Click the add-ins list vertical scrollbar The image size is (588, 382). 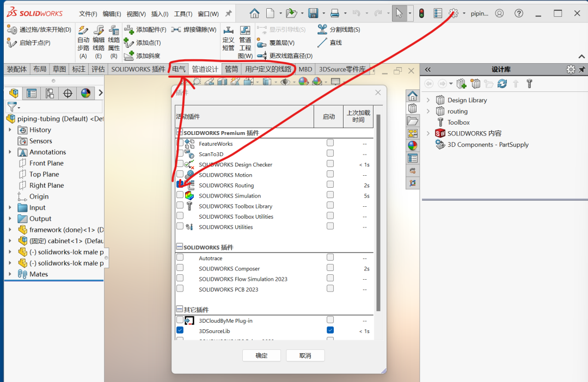(x=378, y=213)
